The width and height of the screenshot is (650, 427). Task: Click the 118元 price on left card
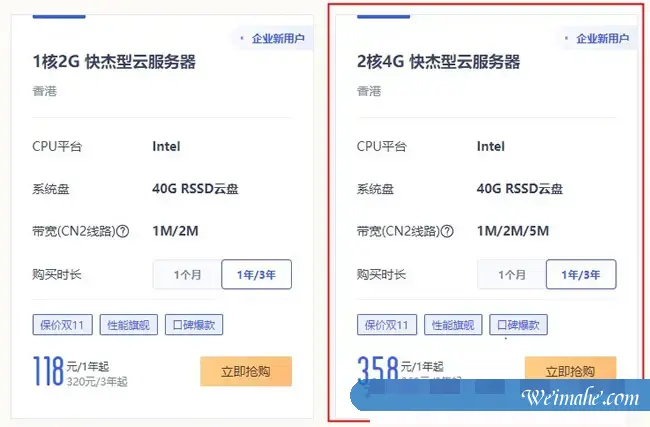pyautogui.click(x=47, y=370)
